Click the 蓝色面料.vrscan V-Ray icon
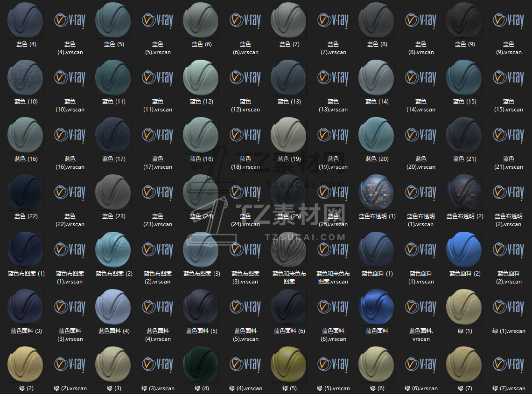 pos(421,307)
